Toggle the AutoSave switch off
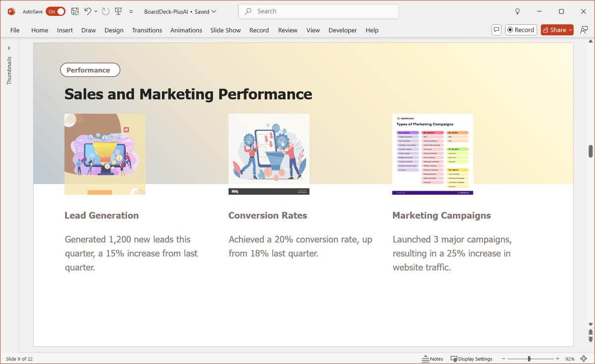 (56, 11)
